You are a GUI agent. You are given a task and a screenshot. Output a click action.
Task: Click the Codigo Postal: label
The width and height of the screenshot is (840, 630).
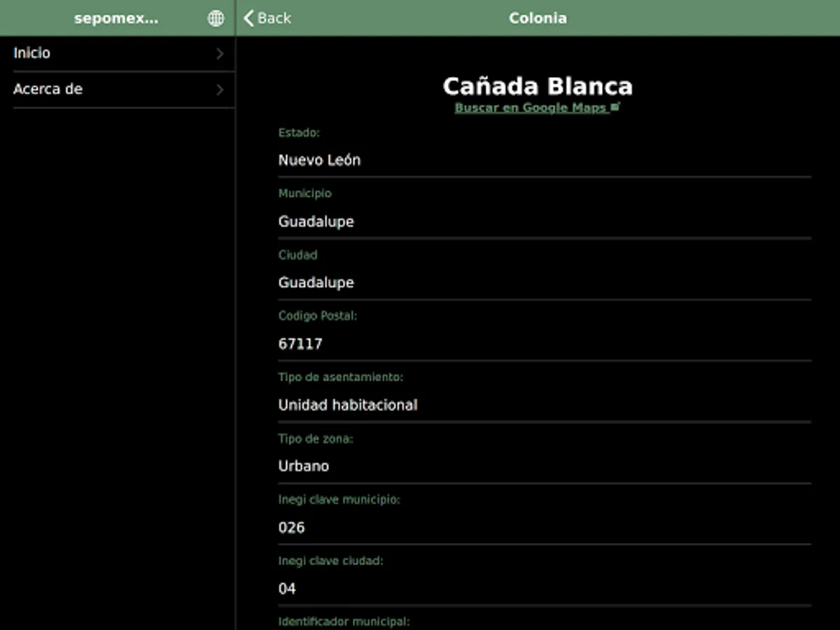tap(318, 316)
